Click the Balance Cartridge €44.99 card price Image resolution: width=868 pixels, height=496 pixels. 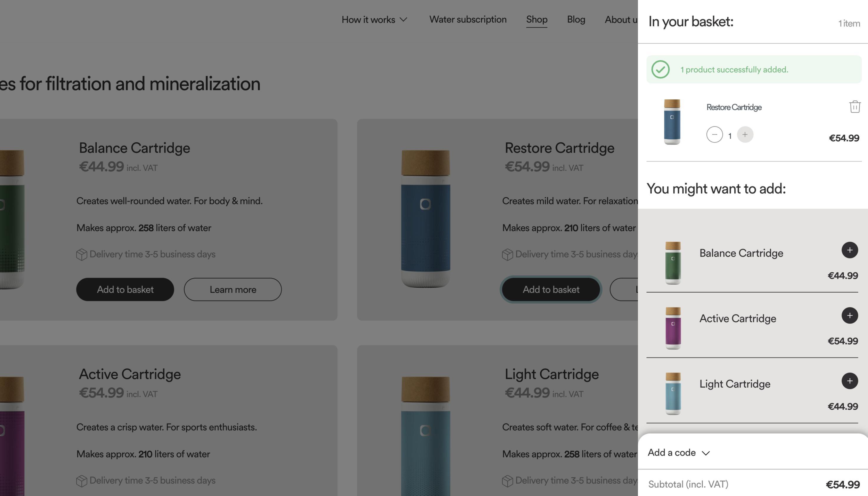[x=101, y=167]
